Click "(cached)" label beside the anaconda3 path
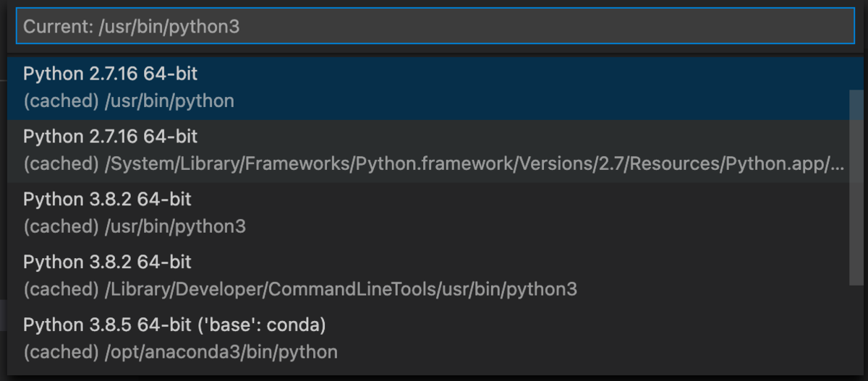 click(x=61, y=353)
